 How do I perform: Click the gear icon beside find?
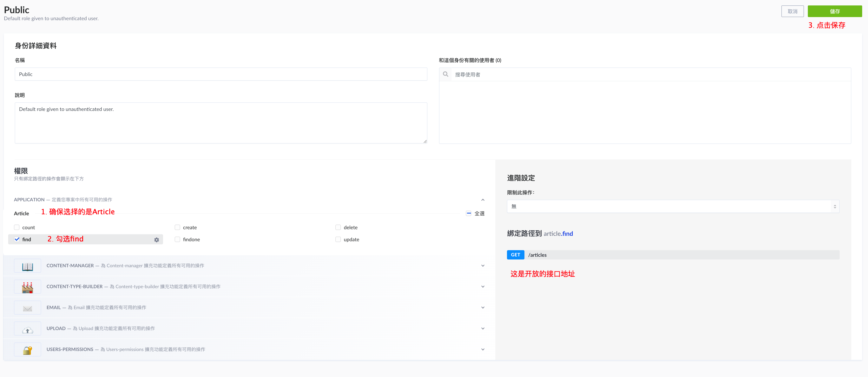[156, 240]
